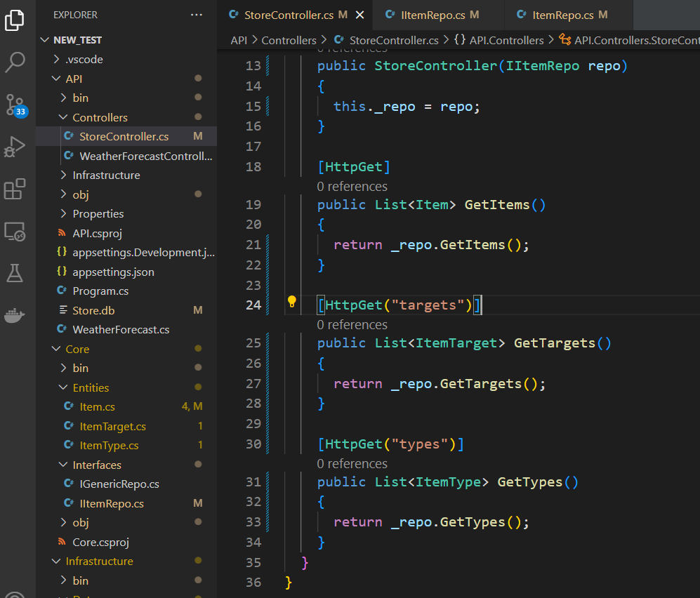Image resolution: width=700 pixels, height=598 pixels.
Task: Open StoreController.cs in the file tree
Action: 126,136
